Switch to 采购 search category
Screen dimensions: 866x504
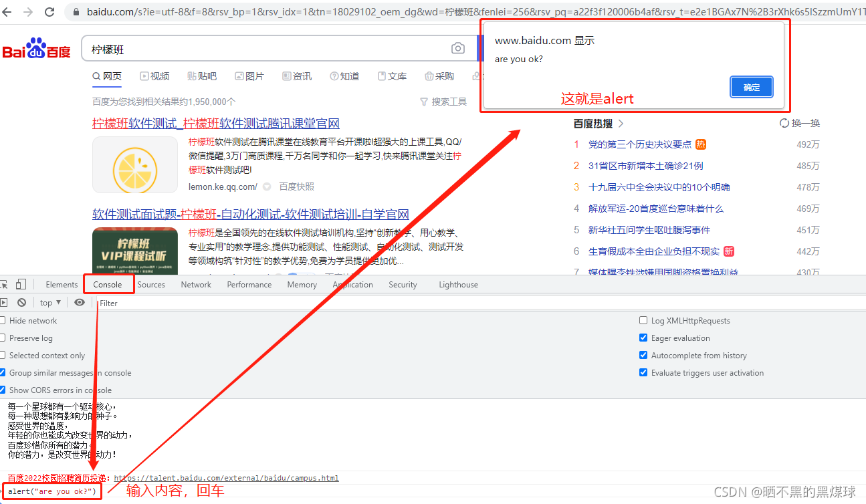pos(439,76)
